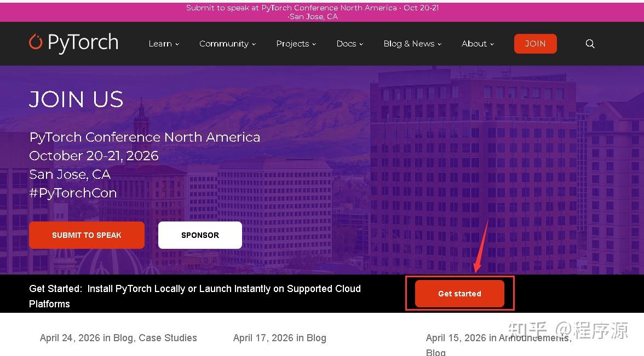The height and width of the screenshot is (356, 644).
Task: Open the Projects menu
Action: pyautogui.click(x=296, y=44)
